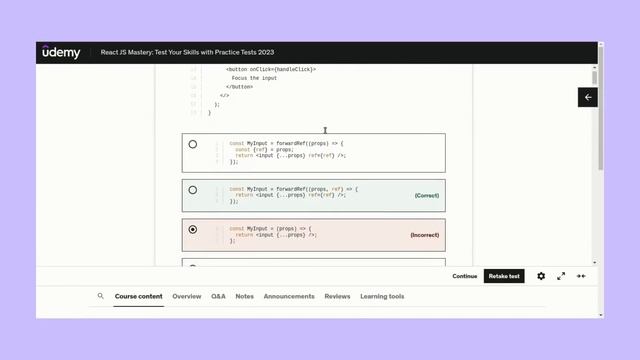
Task: Open the React JS Mastery course title link
Action: 187,52
